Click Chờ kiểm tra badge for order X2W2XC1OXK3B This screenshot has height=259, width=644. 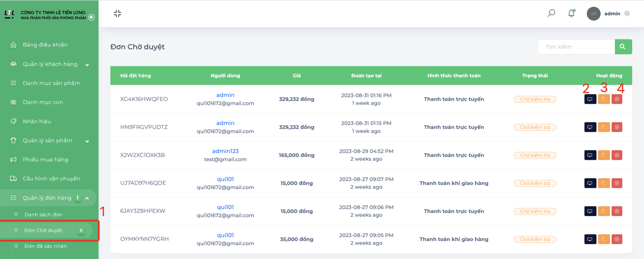[x=535, y=155]
